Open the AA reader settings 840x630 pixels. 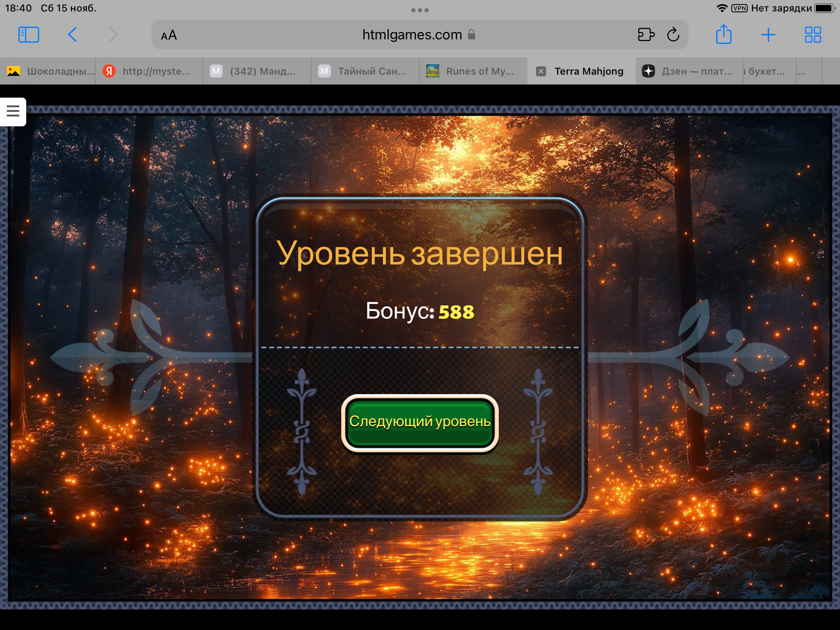click(x=169, y=35)
